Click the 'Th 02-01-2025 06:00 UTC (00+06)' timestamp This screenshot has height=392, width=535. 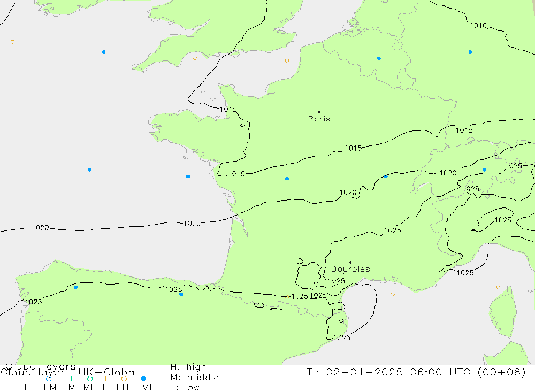pyautogui.click(x=416, y=372)
